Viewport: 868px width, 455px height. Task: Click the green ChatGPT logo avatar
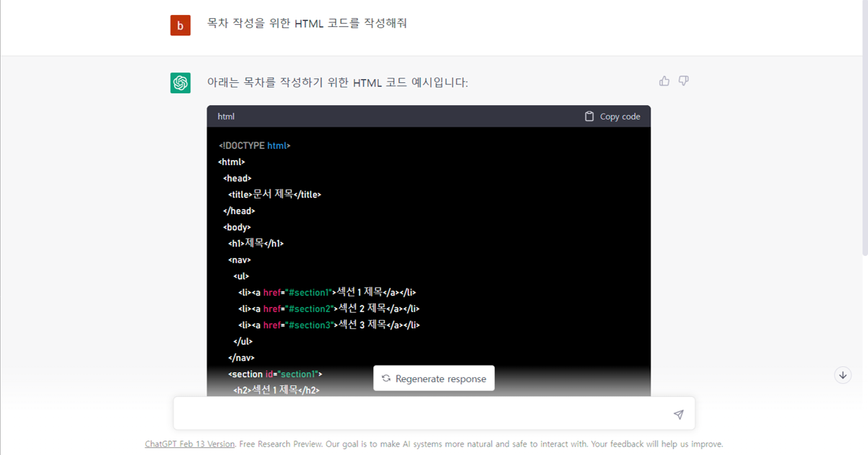point(180,83)
